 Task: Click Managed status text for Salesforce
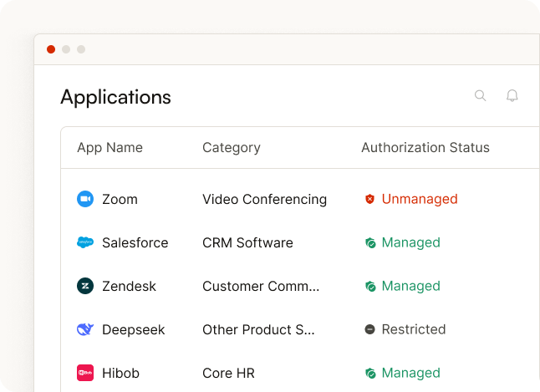(411, 243)
